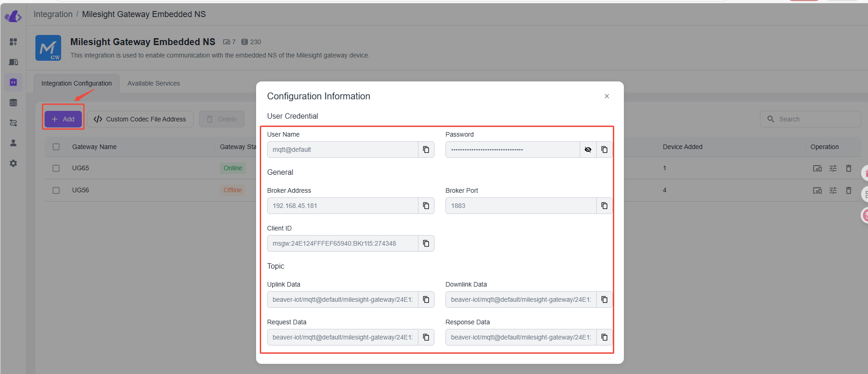Click the Response Data topic field
This screenshot has width=868, height=374.
coord(521,337)
